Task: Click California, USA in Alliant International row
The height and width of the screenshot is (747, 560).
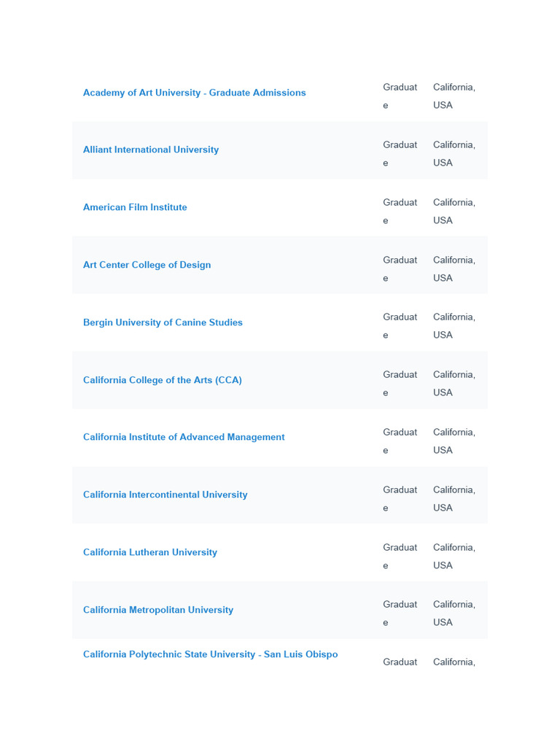Action: coord(454,153)
